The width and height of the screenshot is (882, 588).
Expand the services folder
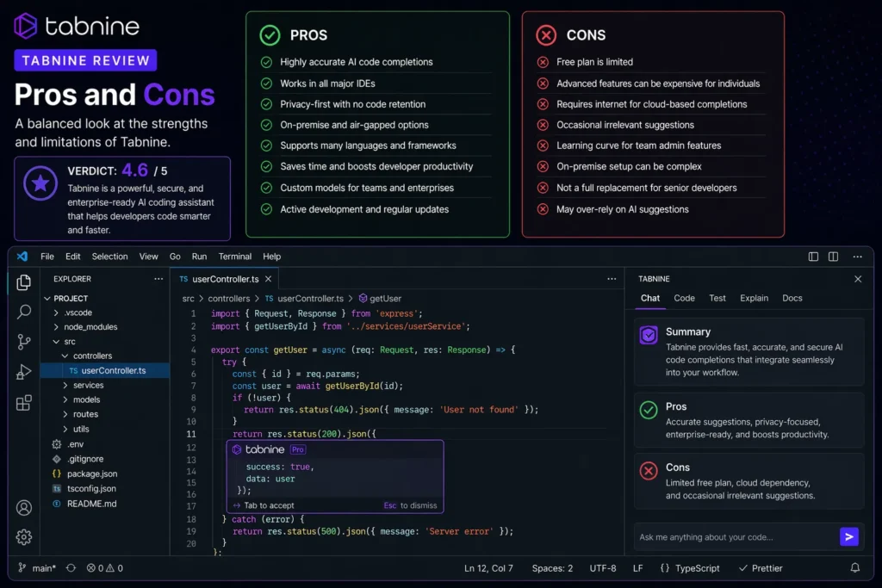pyautogui.click(x=65, y=385)
